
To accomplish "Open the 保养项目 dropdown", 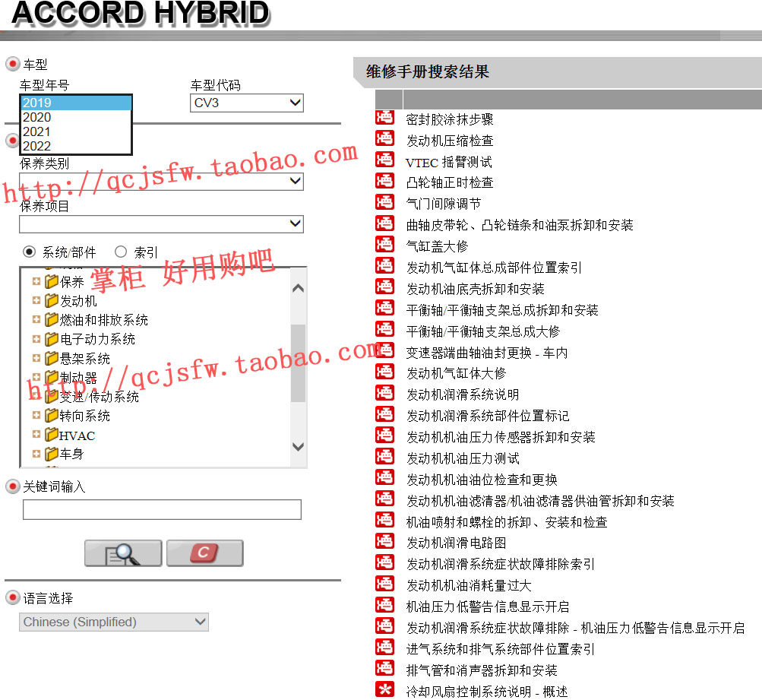I will click(161, 223).
